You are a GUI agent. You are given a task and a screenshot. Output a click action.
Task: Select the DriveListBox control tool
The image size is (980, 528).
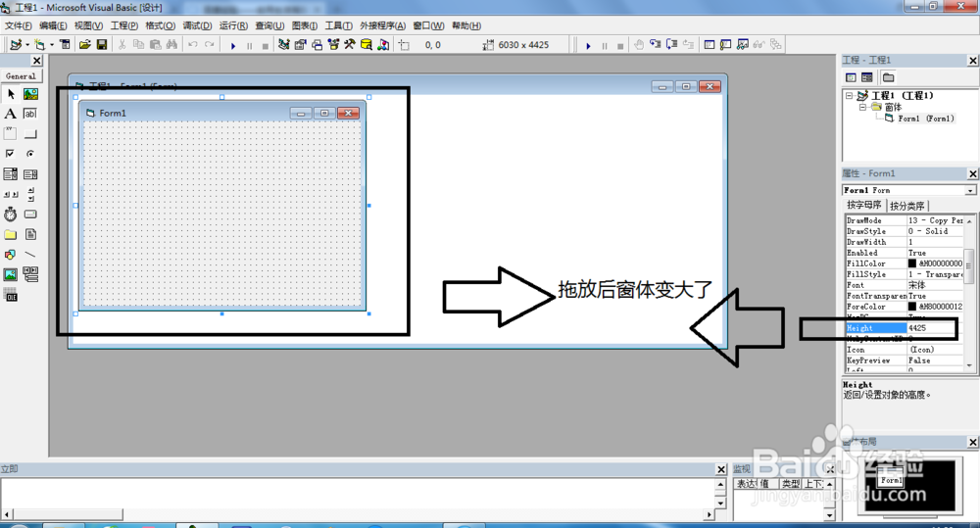30,215
